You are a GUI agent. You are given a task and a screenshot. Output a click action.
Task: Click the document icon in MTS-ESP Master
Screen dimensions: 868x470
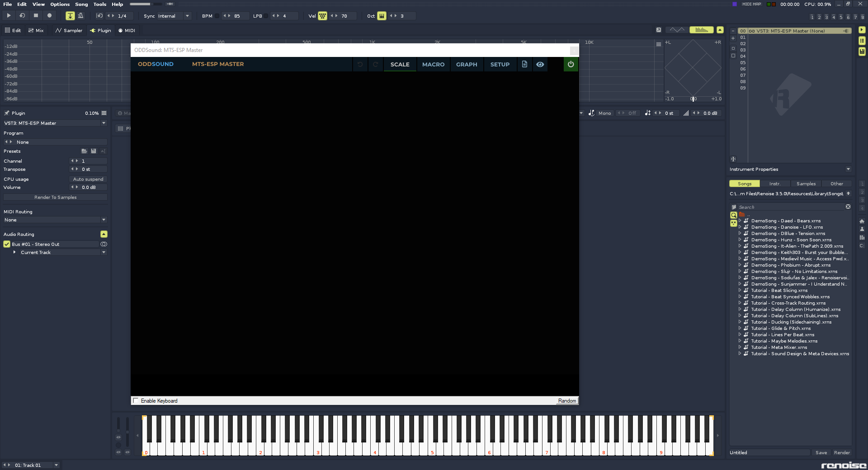tap(524, 64)
